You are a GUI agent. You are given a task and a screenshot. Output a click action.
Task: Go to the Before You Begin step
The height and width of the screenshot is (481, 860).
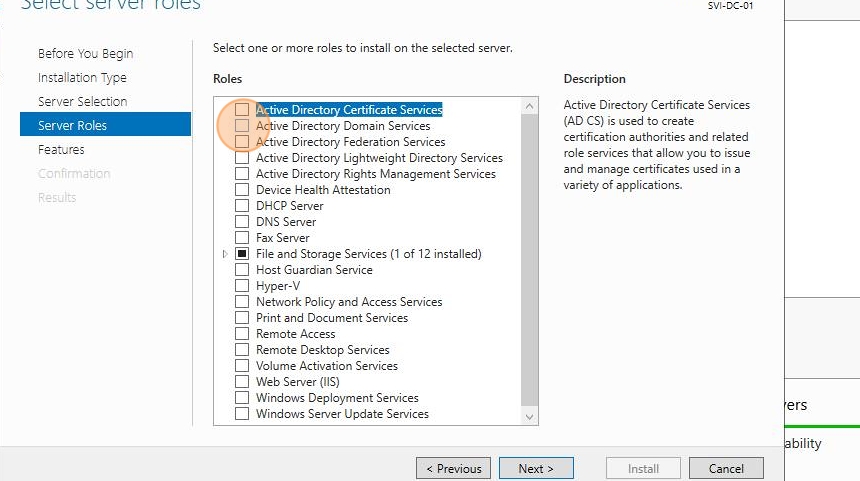coord(86,54)
